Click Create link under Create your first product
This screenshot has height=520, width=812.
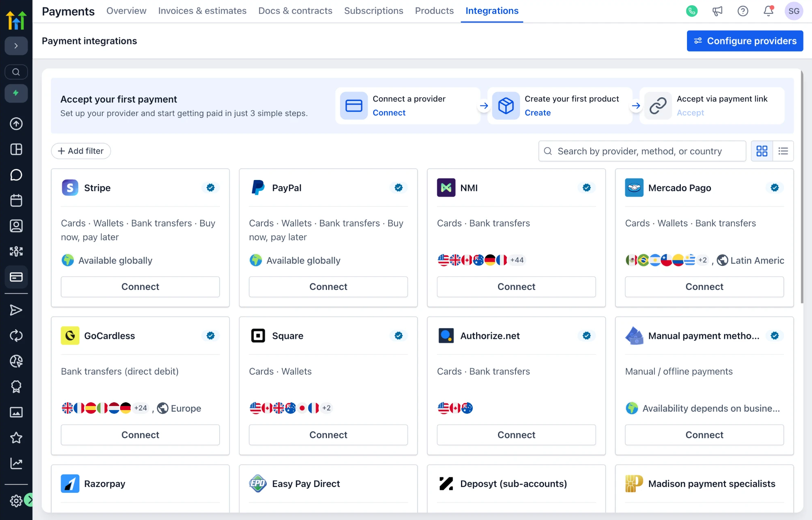(538, 113)
